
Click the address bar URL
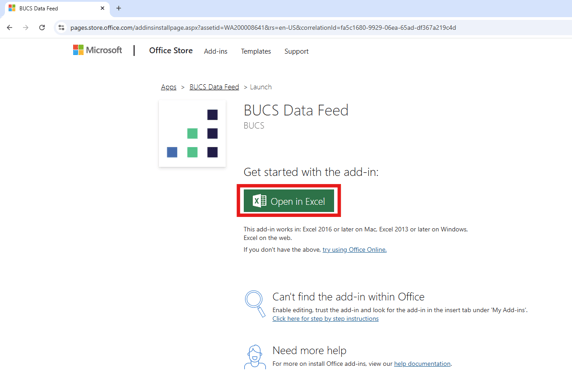click(x=263, y=28)
